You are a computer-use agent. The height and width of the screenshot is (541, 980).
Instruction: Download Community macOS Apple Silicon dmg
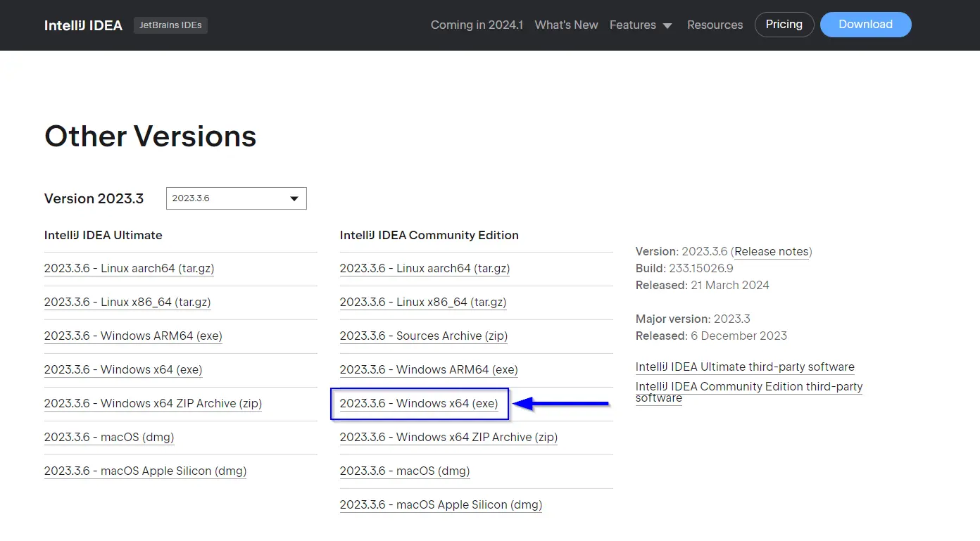click(x=441, y=504)
